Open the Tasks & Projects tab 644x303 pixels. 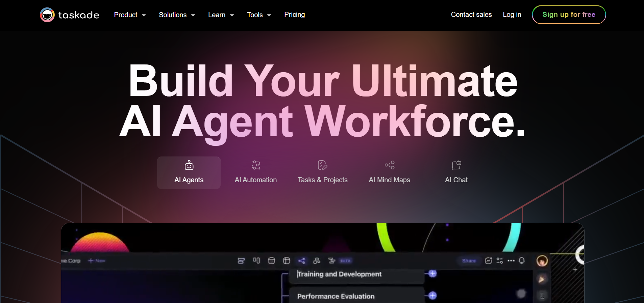click(x=322, y=172)
